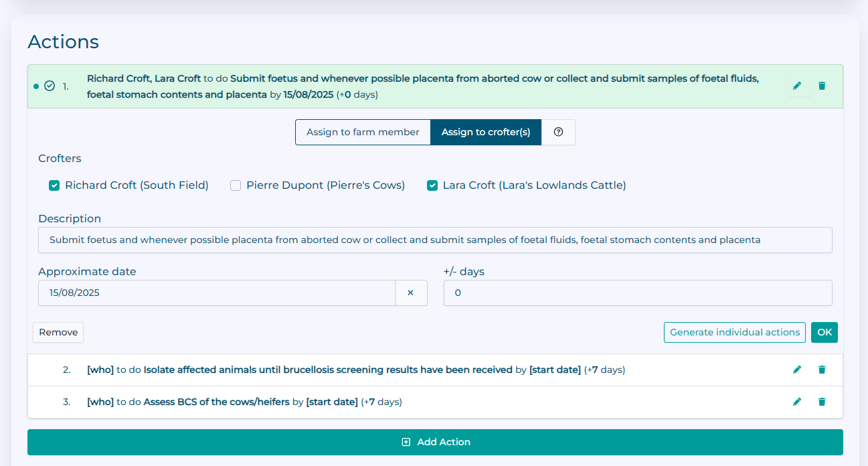Screen dimensions: 868x466
Task: Click pencil edit icon for action 1
Action: (797, 86)
